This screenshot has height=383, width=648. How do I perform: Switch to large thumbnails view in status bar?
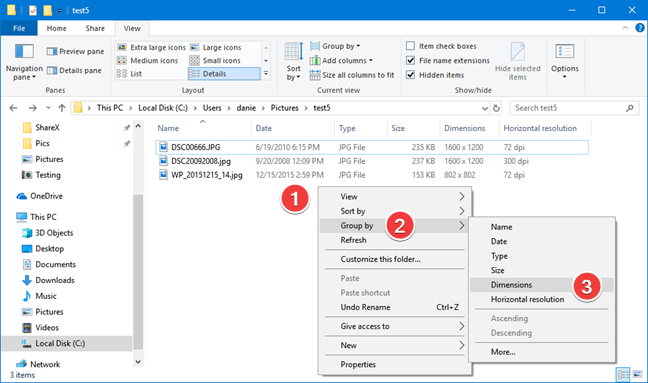637,374
